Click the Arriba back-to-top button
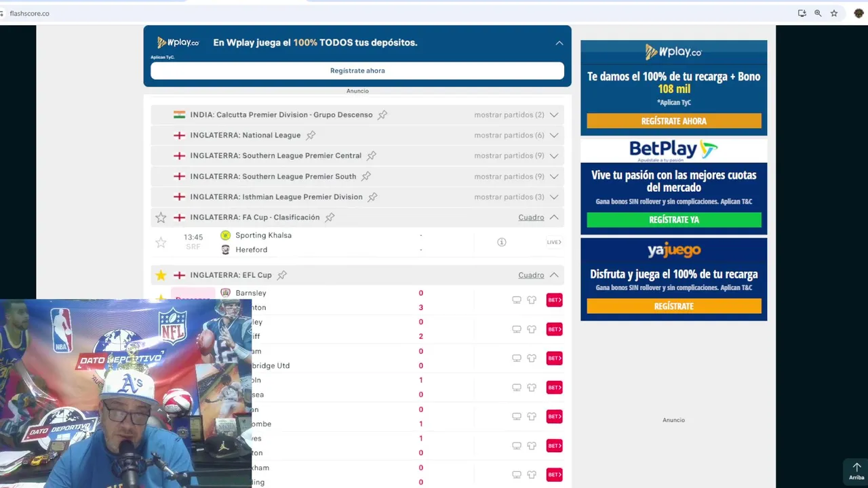The height and width of the screenshot is (488, 868). [x=856, y=471]
